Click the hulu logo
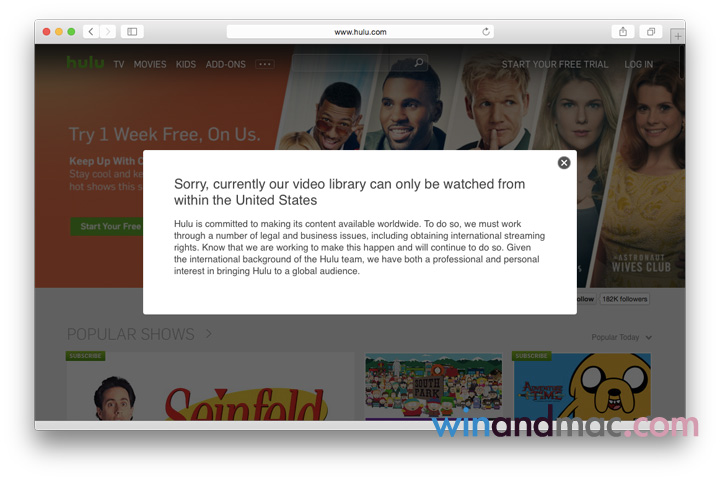The width and height of the screenshot is (720, 480). tap(85, 62)
